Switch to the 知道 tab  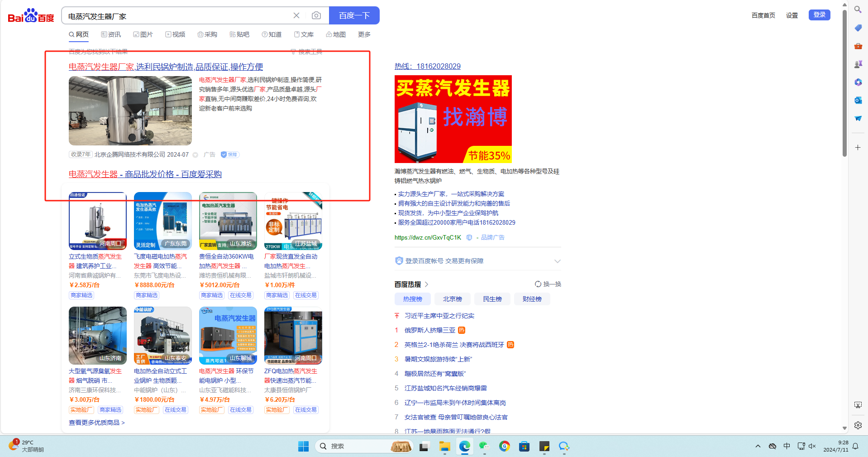(x=272, y=34)
